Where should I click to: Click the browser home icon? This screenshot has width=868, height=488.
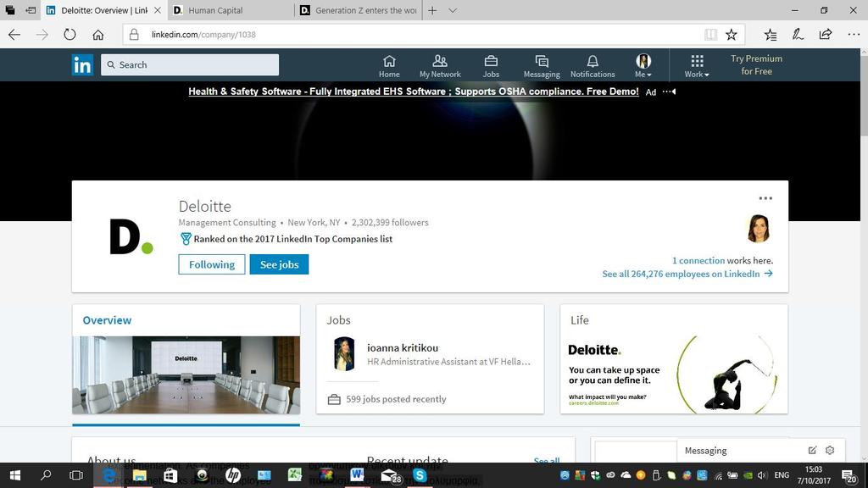pos(98,34)
